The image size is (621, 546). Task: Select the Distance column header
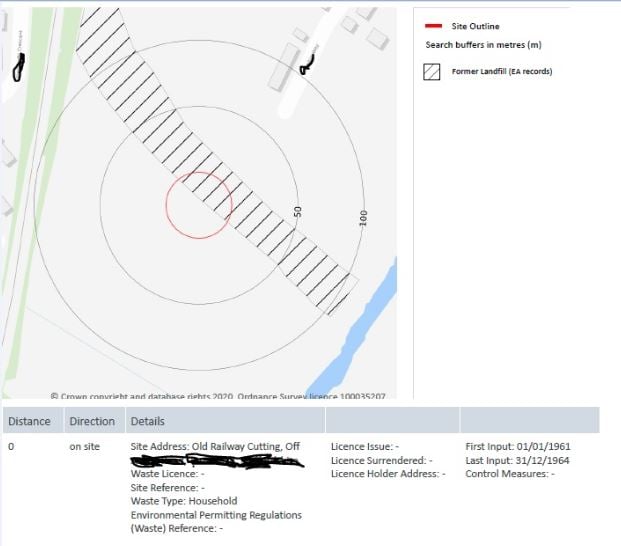click(30, 421)
